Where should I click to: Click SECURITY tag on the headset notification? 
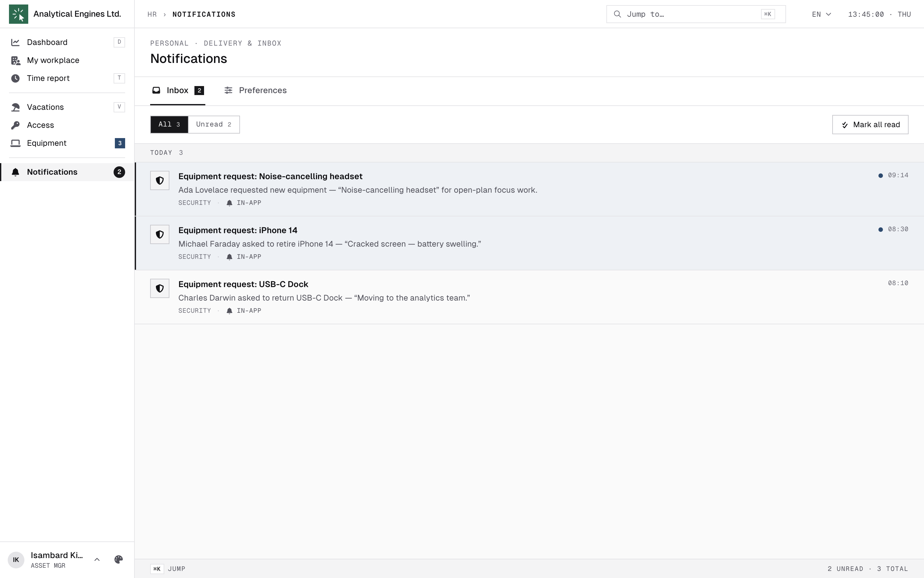(x=195, y=203)
